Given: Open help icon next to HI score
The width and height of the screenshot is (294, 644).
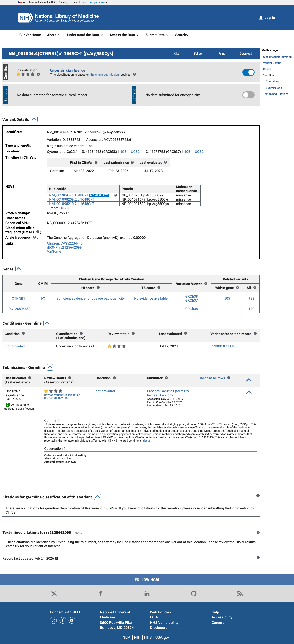Looking at the screenshot, I should 98,287.
